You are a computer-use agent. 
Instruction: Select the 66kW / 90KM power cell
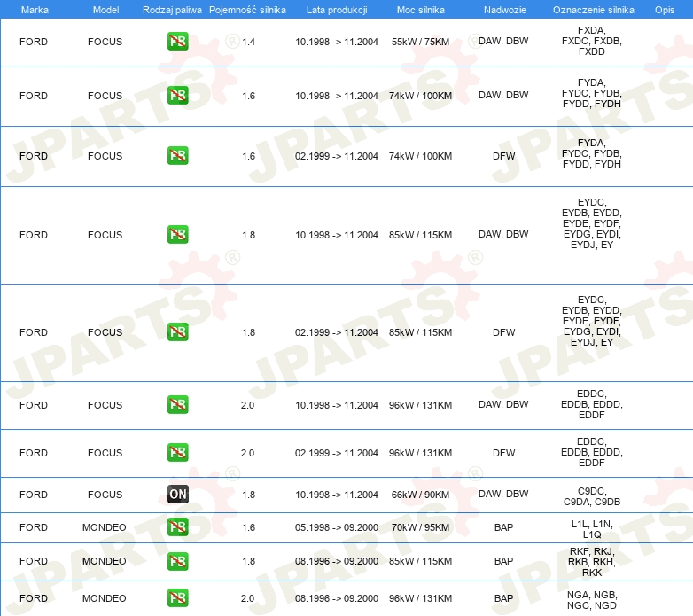pos(420,495)
